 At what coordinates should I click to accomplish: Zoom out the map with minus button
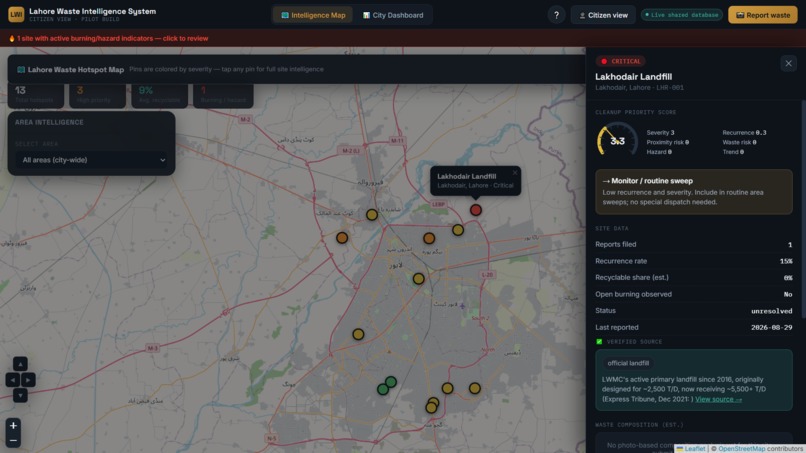tap(13, 441)
